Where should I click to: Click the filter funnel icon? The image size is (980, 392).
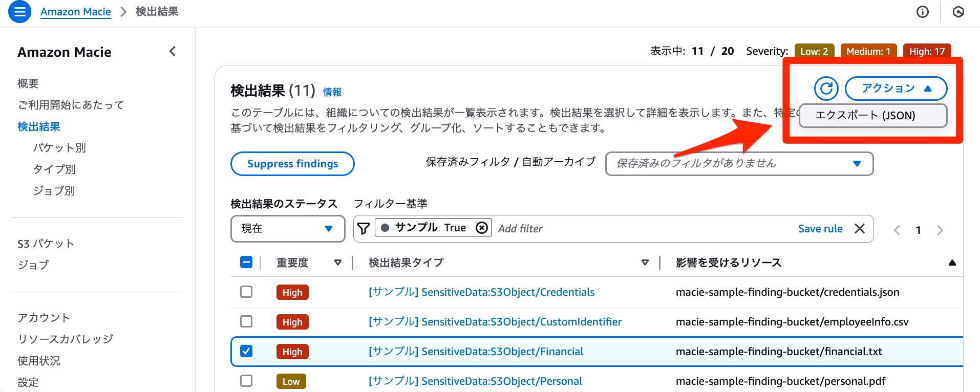363,228
